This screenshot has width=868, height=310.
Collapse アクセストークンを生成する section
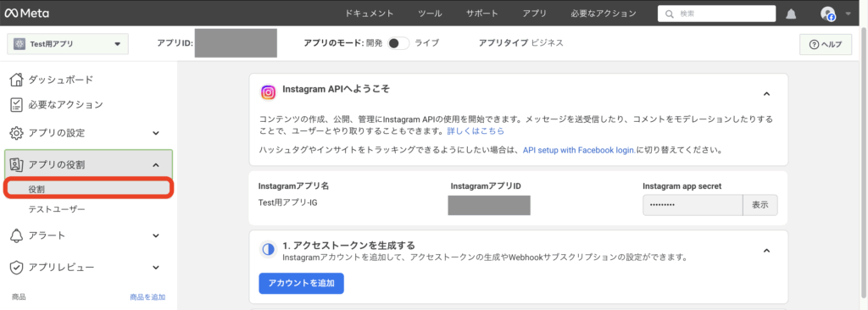(766, 250)
